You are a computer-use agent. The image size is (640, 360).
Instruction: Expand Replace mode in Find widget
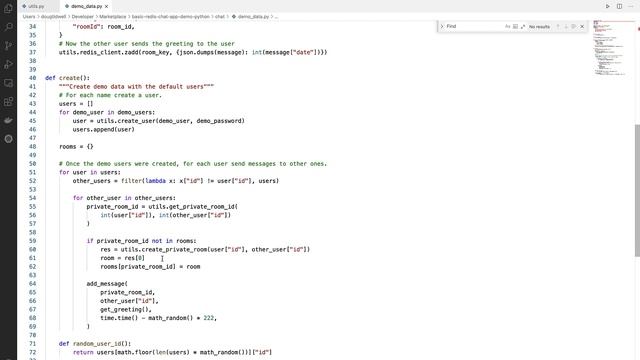(x=442, y=27)
